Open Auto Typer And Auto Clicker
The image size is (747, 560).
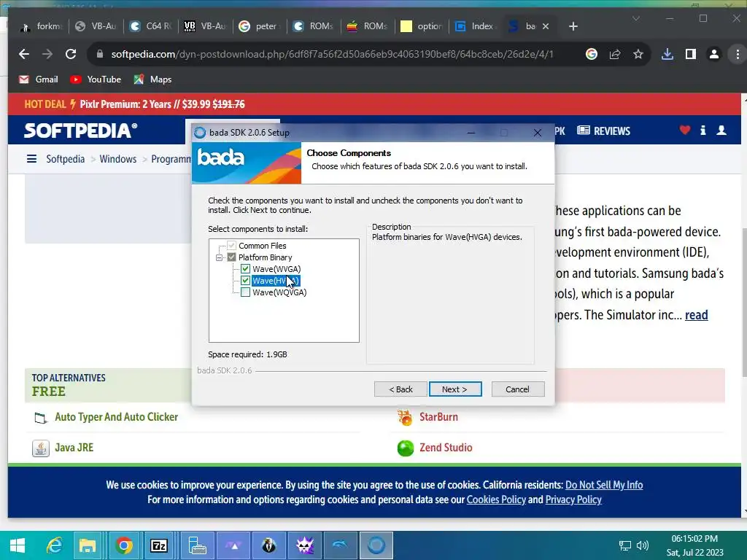(x=116, y=417)
